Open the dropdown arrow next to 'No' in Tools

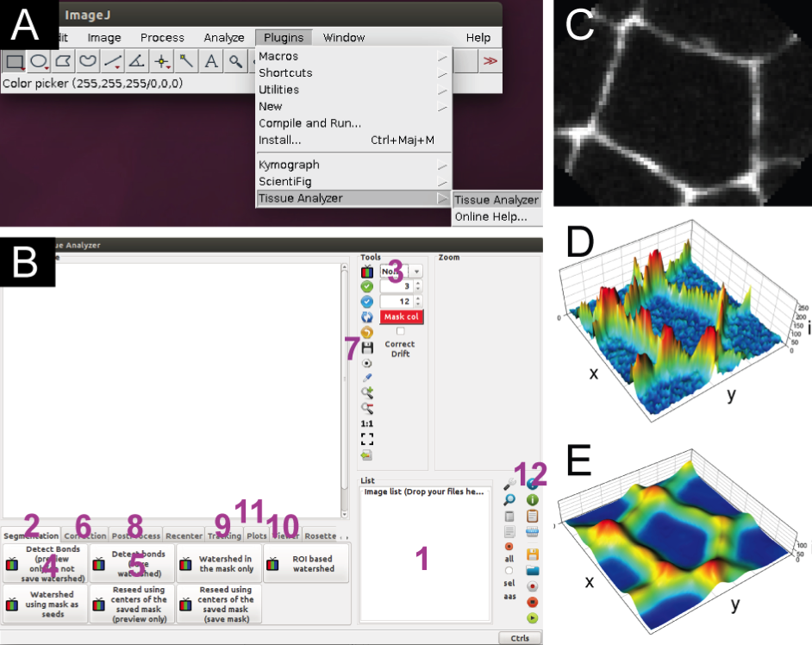click(x=416, y=271)
